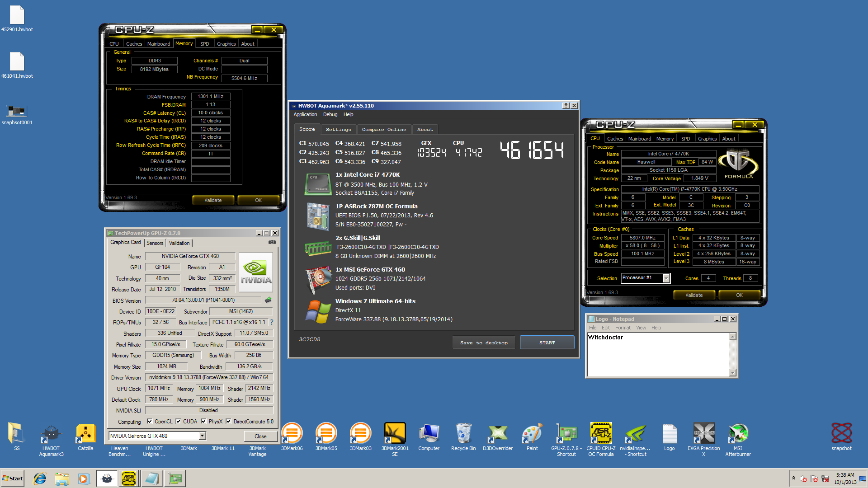Click the GPU-Z BIOS save icon
Viewport: 868px width, 488px height.
pyautogui.click(x=268, y=300)
